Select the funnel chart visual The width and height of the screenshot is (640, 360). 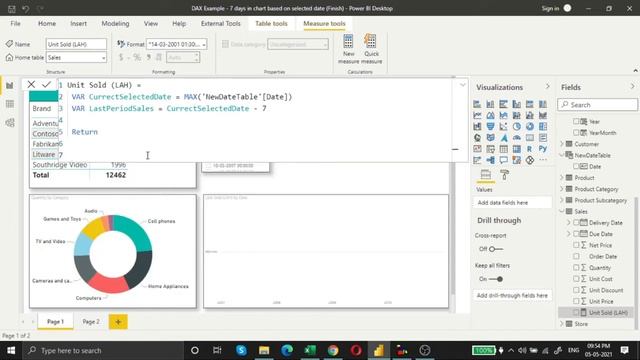(490, 127)
